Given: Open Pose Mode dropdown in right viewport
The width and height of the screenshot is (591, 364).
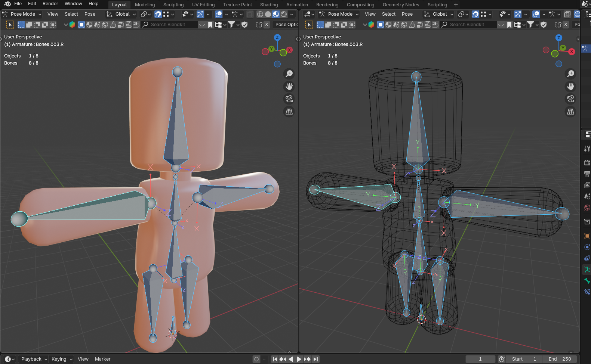Looking at the screenshot, I should tap(339, 14).
